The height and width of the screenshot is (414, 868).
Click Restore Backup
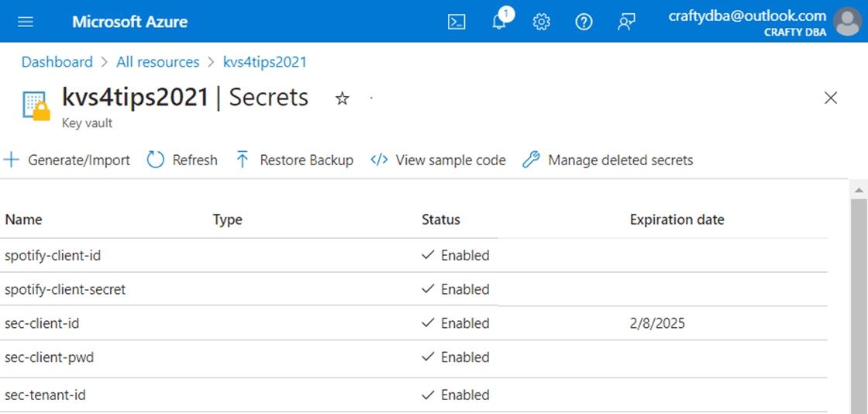(x=294, y=160)
